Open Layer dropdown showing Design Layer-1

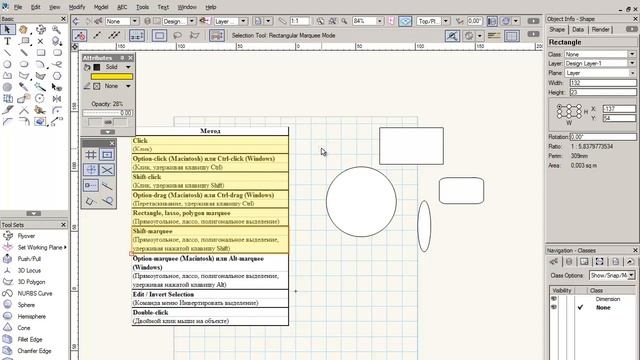click(x=632, y=63)
